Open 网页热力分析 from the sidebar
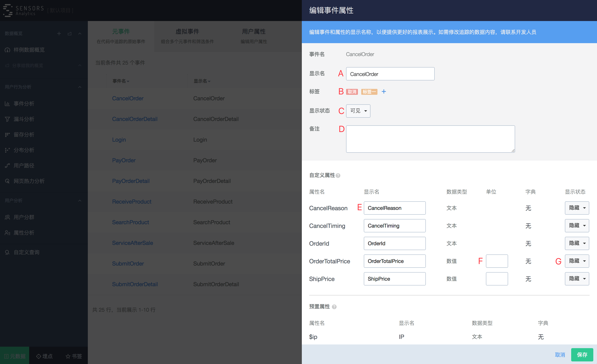 tap(29, 181)
